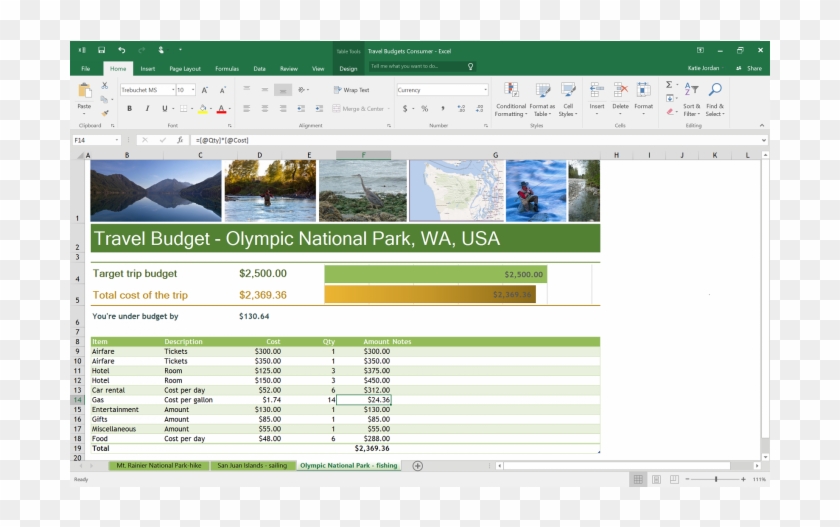
Task: Click the Clear eraser icon
Action: [x=670, y=112]
